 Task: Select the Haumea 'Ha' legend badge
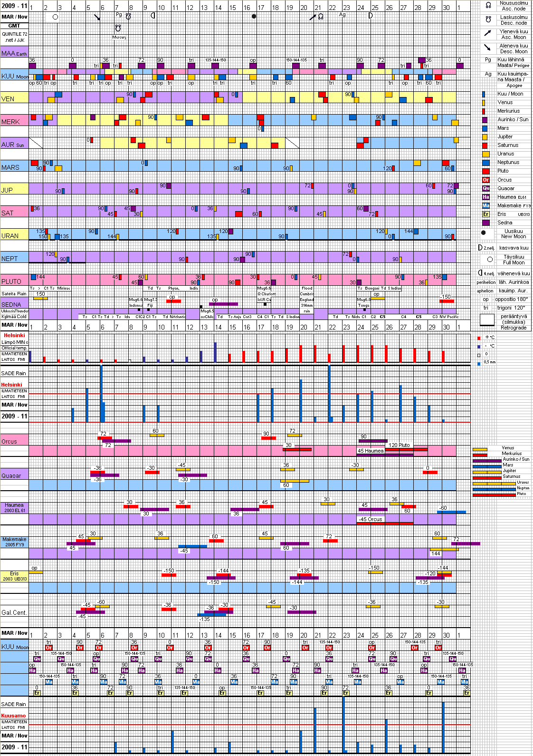485,197
